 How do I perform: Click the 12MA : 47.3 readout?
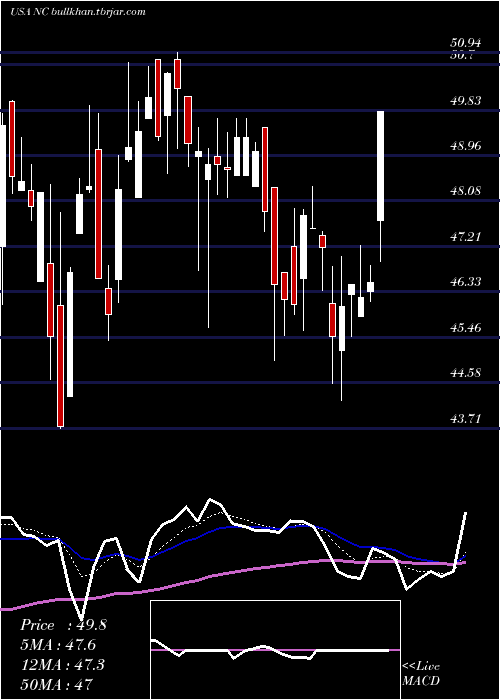point(62,664)
